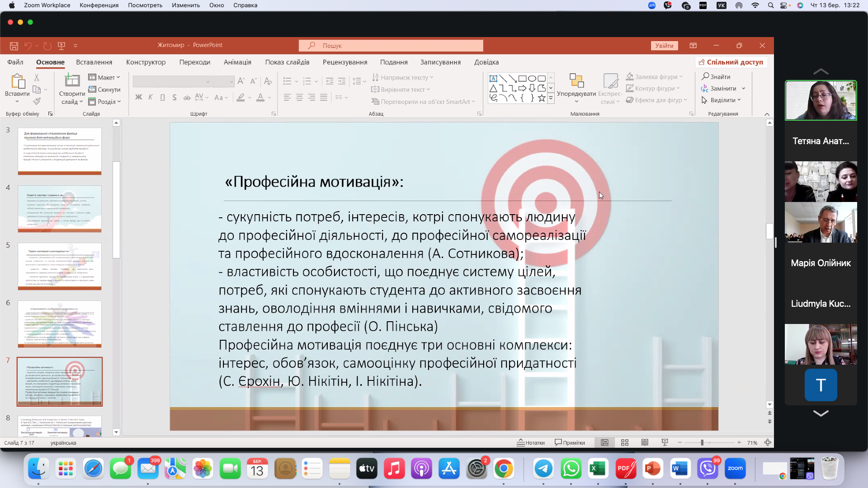Image resolution: width=868 pixels, height=488 pixels.
Task: Click the New Slide (Створити слайд) icon
Action: click(x=72, y=80)
